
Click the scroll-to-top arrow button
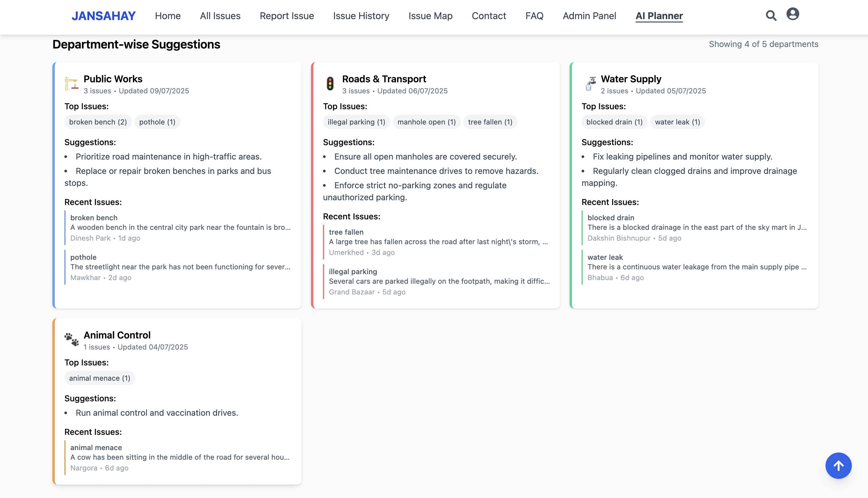point(838,465)
